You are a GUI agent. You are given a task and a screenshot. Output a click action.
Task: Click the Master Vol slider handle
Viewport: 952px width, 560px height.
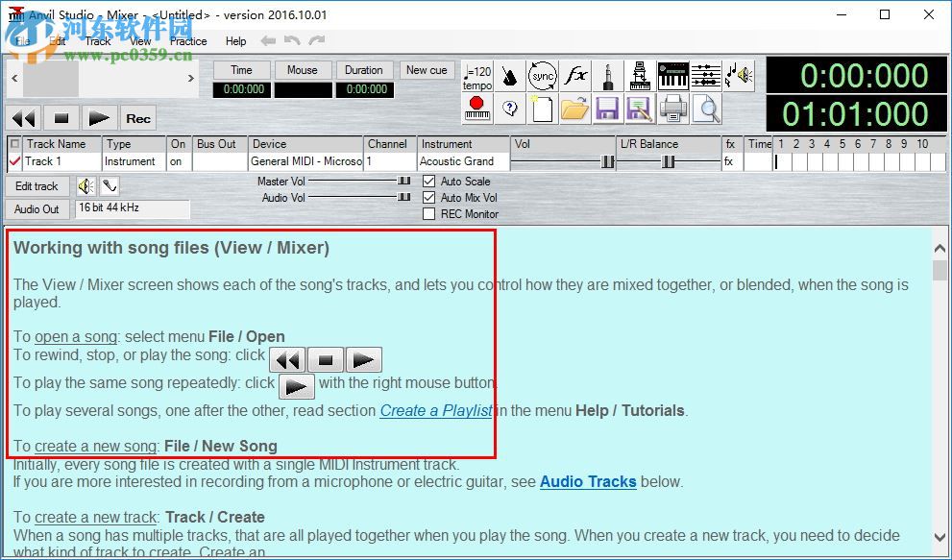[403, 181]
